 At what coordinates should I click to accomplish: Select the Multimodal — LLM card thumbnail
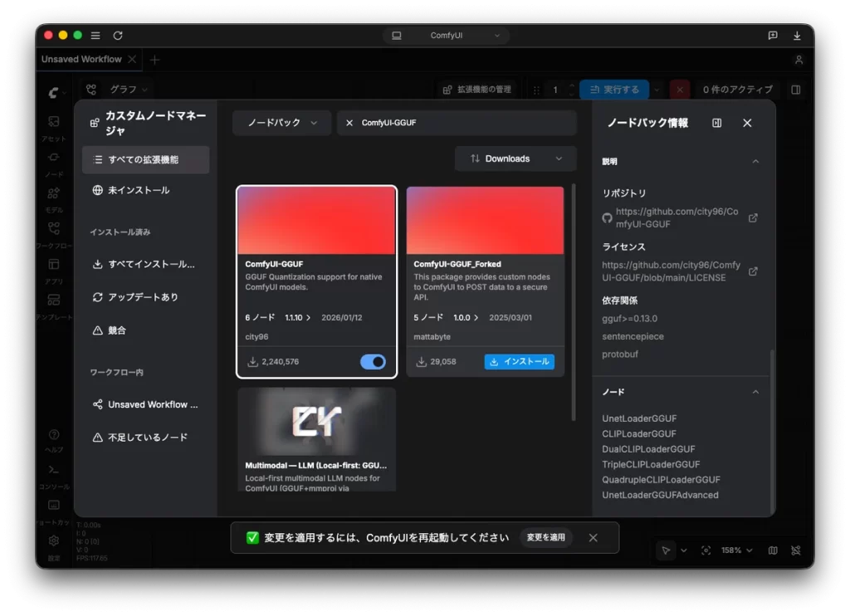tap(316, 422)
